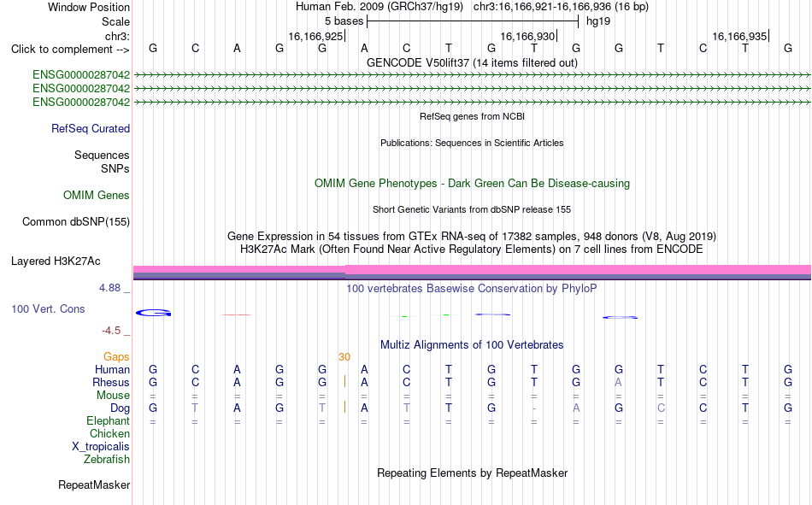Open the Layered H3K27Ac track label
This screenshot has height=505, width=812.
pos(56,261)
